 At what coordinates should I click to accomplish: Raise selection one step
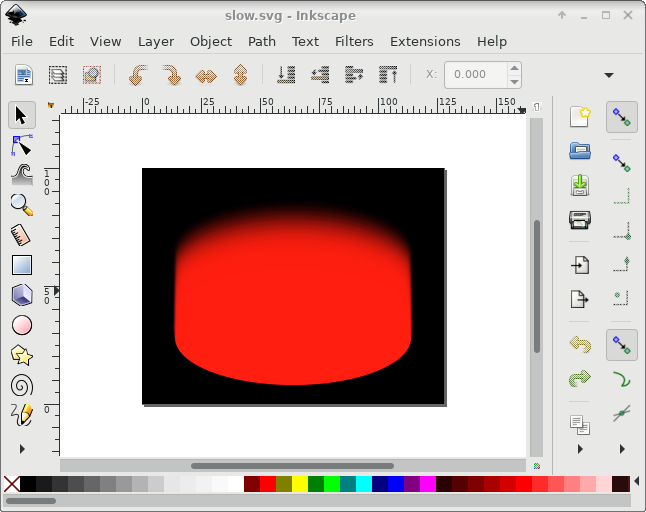pyautogui.click(x=354, y=75)
